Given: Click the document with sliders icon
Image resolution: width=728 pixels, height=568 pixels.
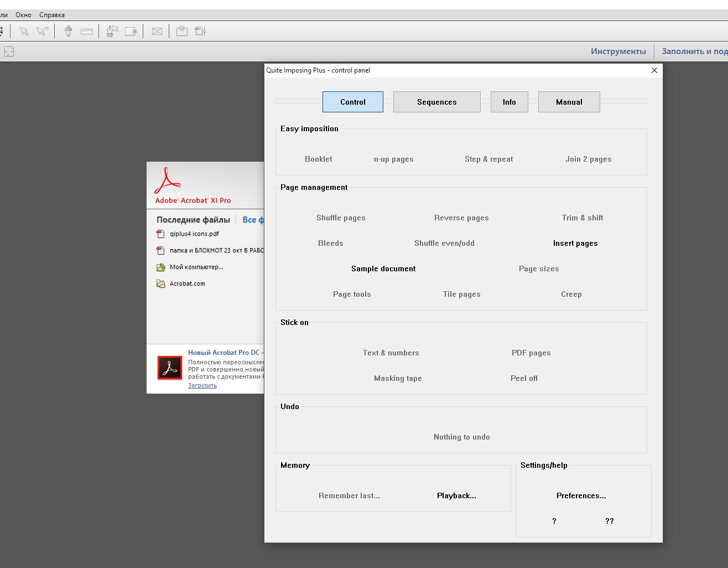Looking at the screenshot, I should pos(200,31).
